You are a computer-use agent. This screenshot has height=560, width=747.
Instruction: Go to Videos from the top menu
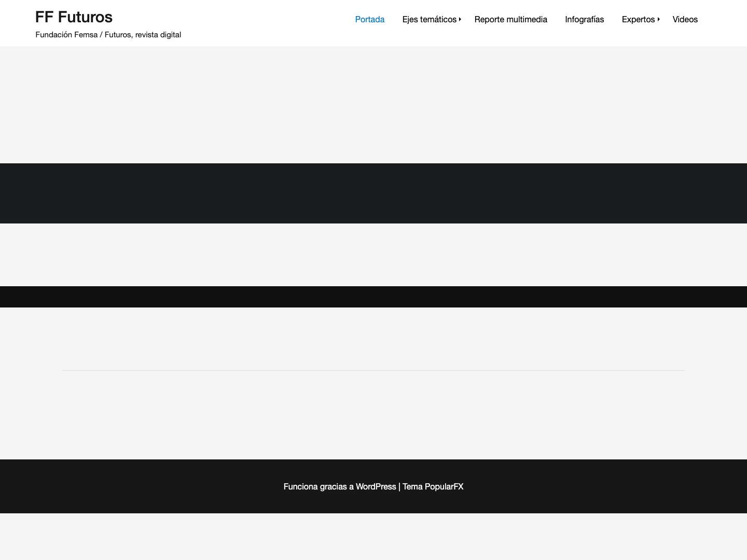pos(685,20)
